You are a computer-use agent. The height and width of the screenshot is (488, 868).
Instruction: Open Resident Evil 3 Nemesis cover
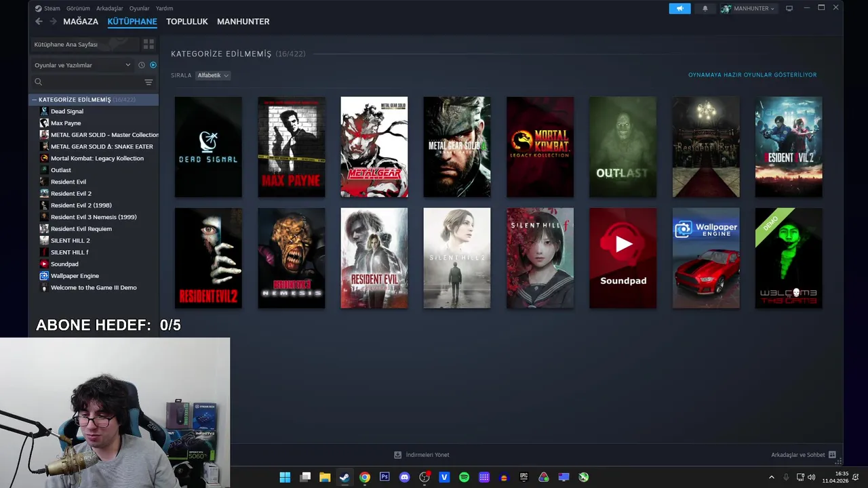tap(292, 258)
